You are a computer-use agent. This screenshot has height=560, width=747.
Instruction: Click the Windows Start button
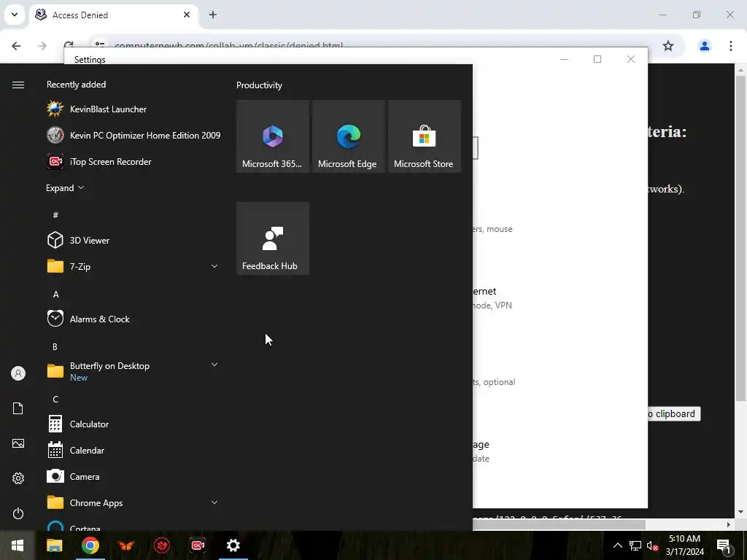coord(18,545)
